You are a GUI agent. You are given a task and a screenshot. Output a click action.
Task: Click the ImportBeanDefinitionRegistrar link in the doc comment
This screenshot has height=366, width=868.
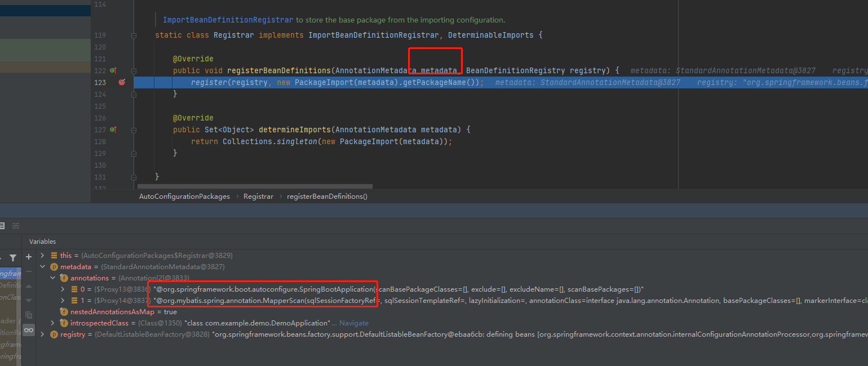click(228, 20)
